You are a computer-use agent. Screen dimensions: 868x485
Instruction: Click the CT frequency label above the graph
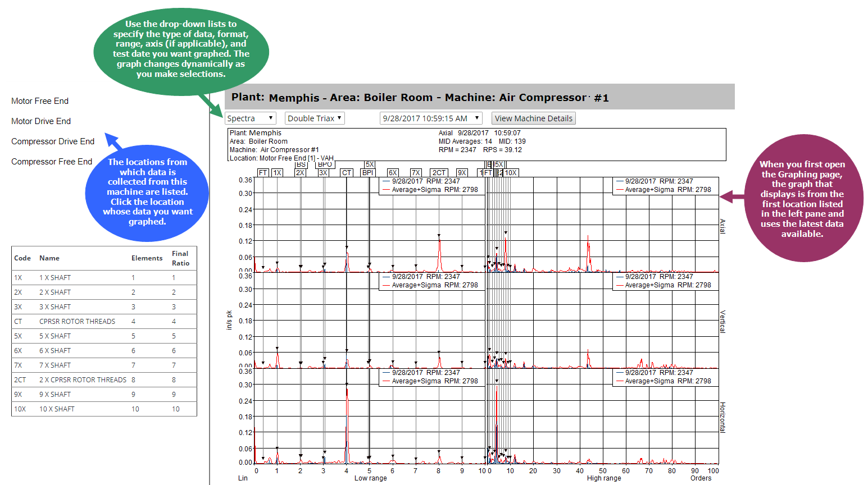(347, 173)
